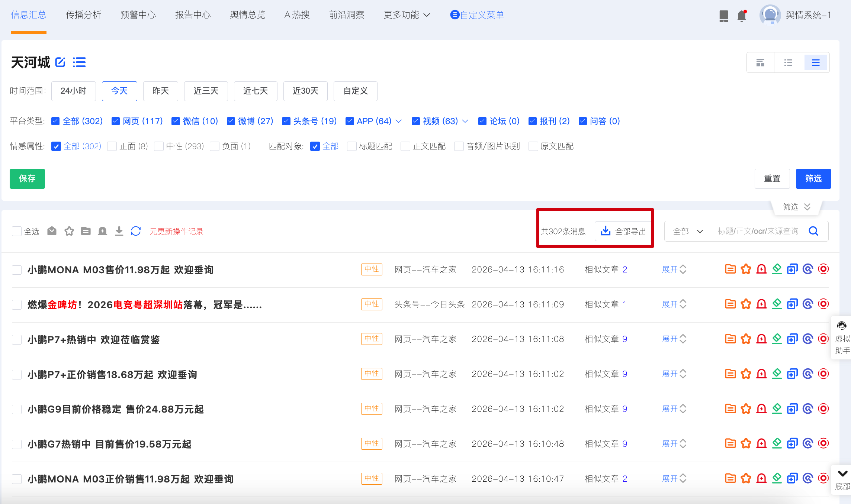Screen dimensions: 851x504
Task: Open the 预警中心 tab
Action: coord(138,15)
